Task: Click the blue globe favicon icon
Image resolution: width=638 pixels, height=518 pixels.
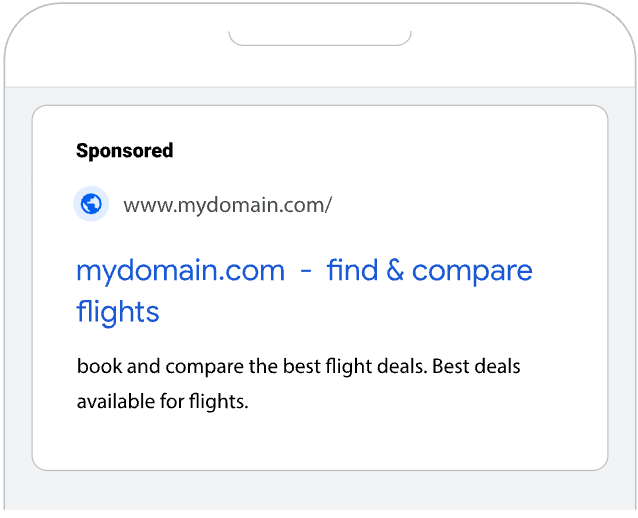Action: (91, 205)
